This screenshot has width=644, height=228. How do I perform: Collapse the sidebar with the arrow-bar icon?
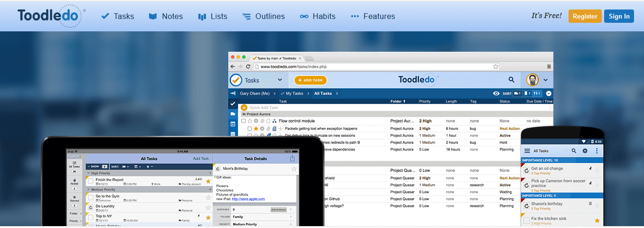[x=233, y=94]
